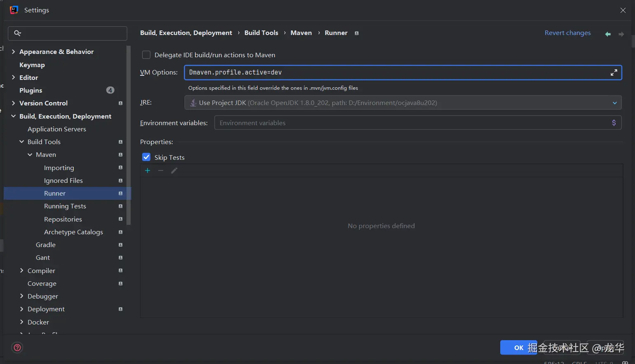Viewport: 635px width, 364px height.
Task: Insert macro via dollar icon in Environment variables
Action: 614,123
